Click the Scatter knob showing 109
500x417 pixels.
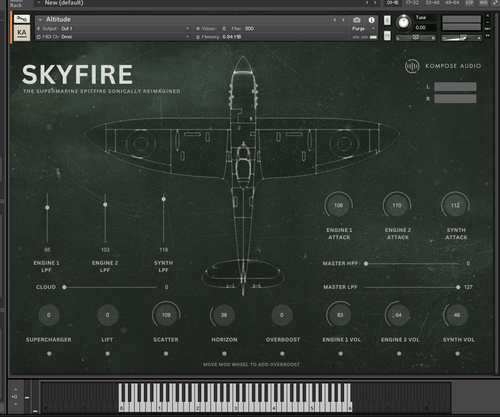[166, 315]
